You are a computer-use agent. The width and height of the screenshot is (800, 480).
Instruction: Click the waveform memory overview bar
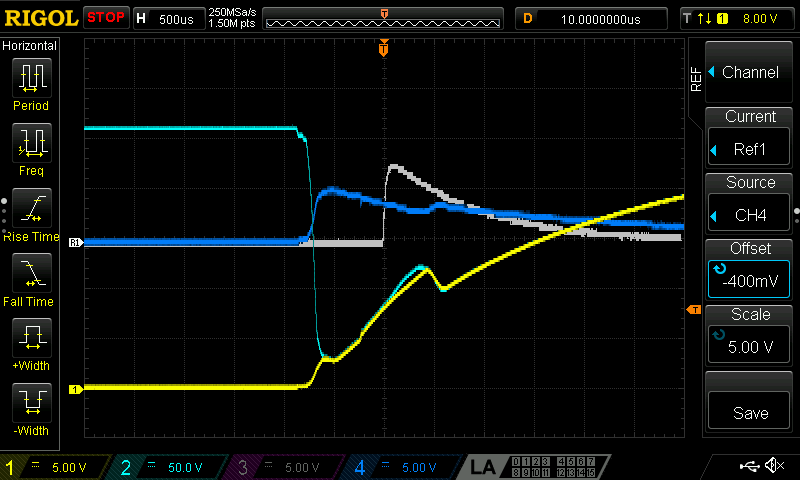(383, 19)
